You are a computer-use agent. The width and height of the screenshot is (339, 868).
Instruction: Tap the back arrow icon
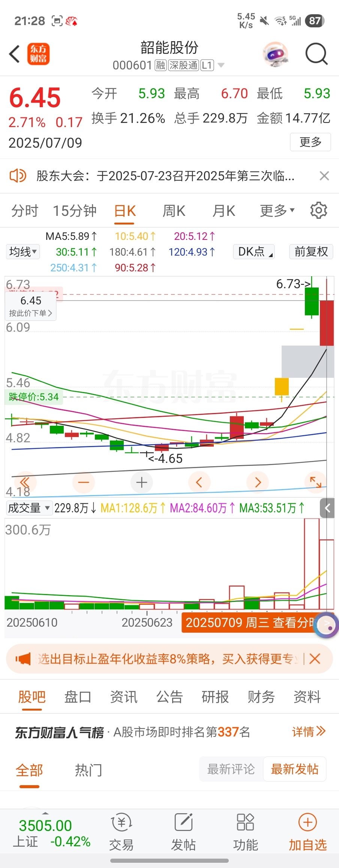[14, 54]
